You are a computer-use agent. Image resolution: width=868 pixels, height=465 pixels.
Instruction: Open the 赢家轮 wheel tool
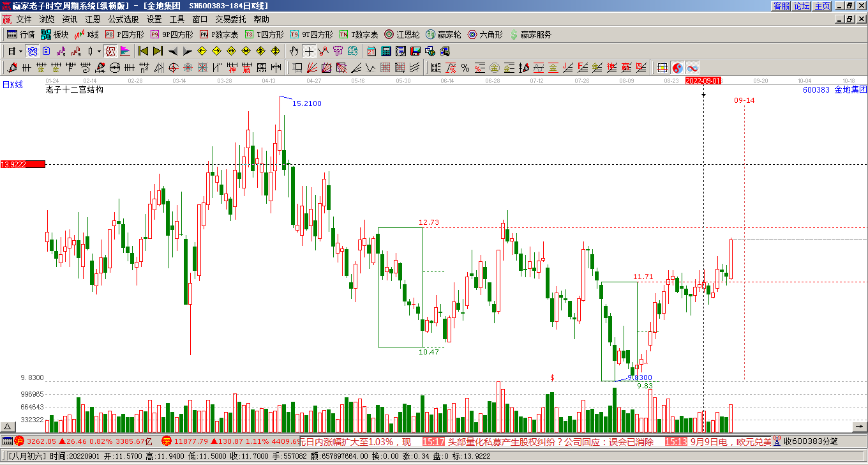444,34
